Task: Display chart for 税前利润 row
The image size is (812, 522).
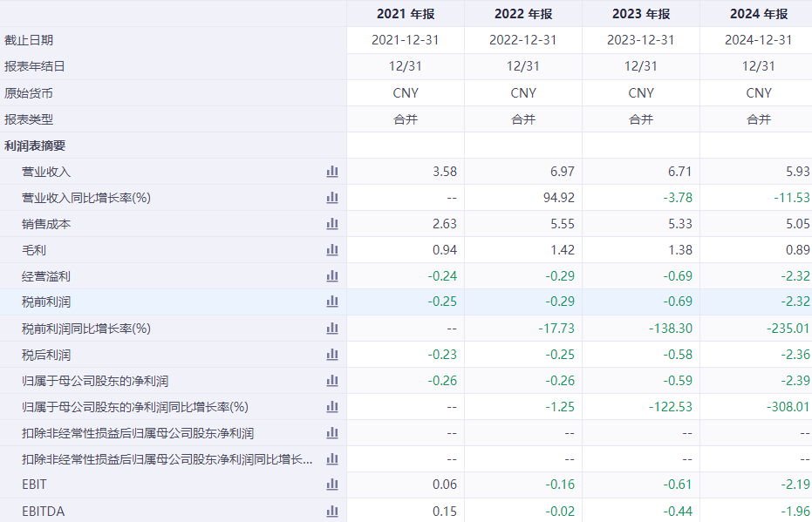Action: click(332, 302)
